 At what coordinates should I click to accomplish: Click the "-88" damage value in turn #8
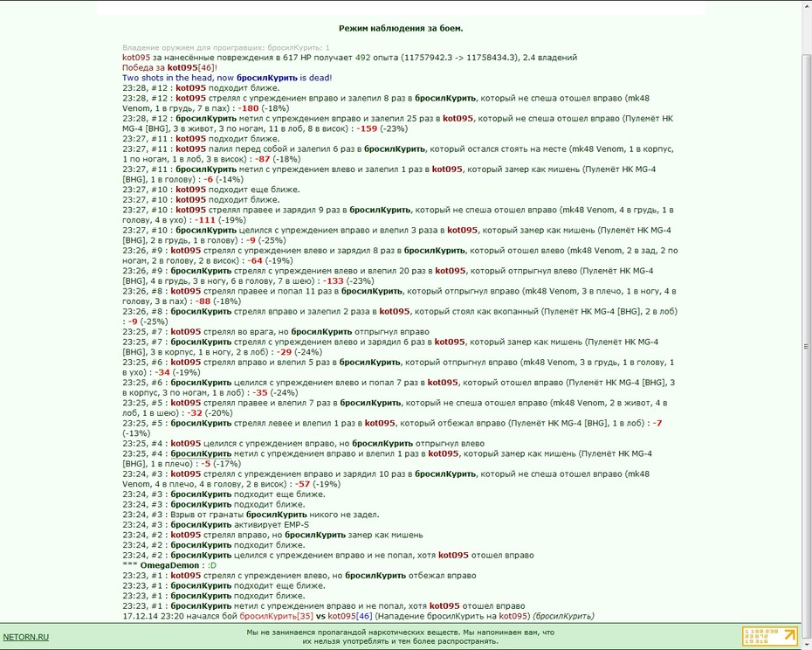pyautogui.click(x=203, y=301)
